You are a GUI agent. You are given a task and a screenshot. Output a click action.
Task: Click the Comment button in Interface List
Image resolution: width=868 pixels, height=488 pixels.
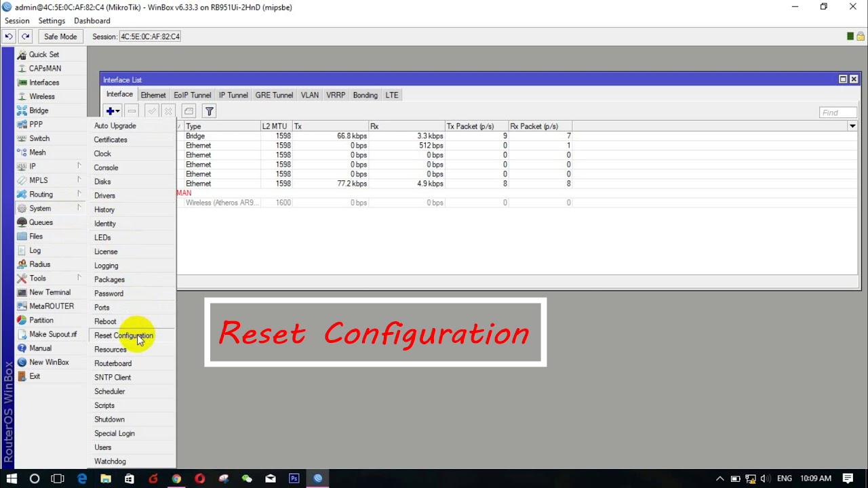pyautogui.click(x=189, y=111)
